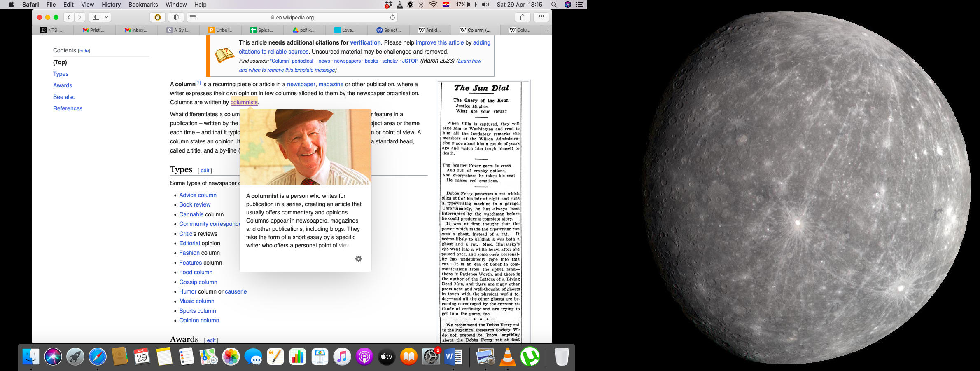Open the Opinion column link
980x371 pixels.
pyautogui.click(x=199, y=320)
